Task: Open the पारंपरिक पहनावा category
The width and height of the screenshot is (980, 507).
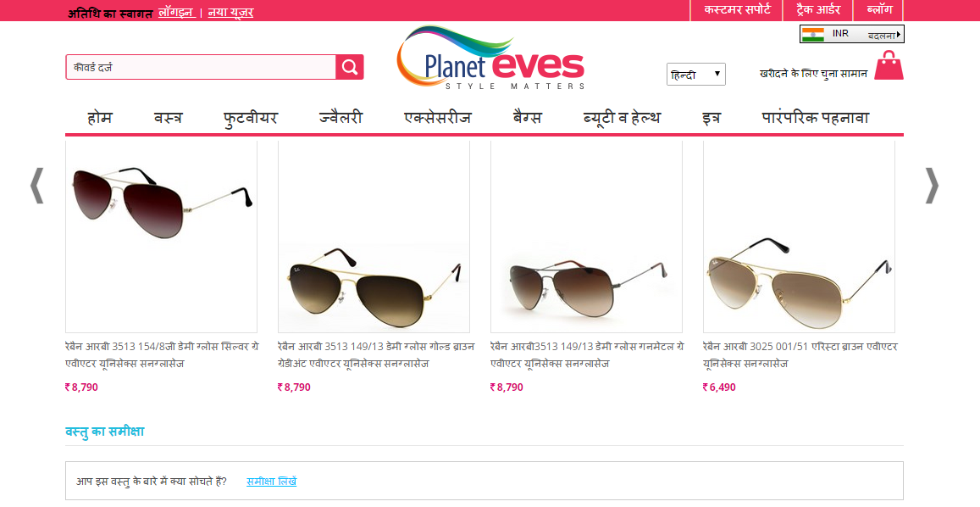Action: (x=815, y=118)
